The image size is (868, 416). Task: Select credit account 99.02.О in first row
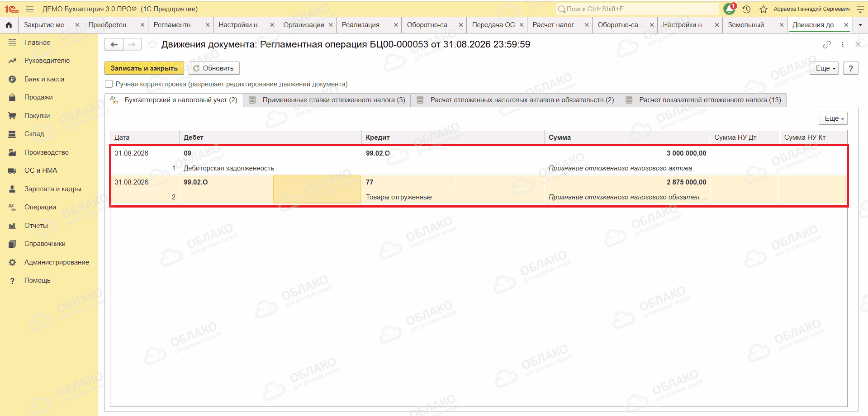click(378, 153)
